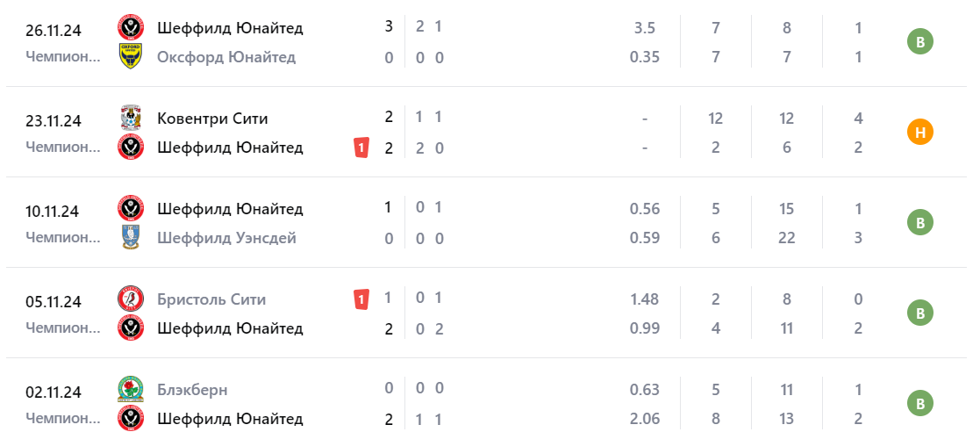The width and height of the screenshot is (980, 432).
Task: Click the 3.5 xG value for Sheffield United
Action: coord(645,28)
